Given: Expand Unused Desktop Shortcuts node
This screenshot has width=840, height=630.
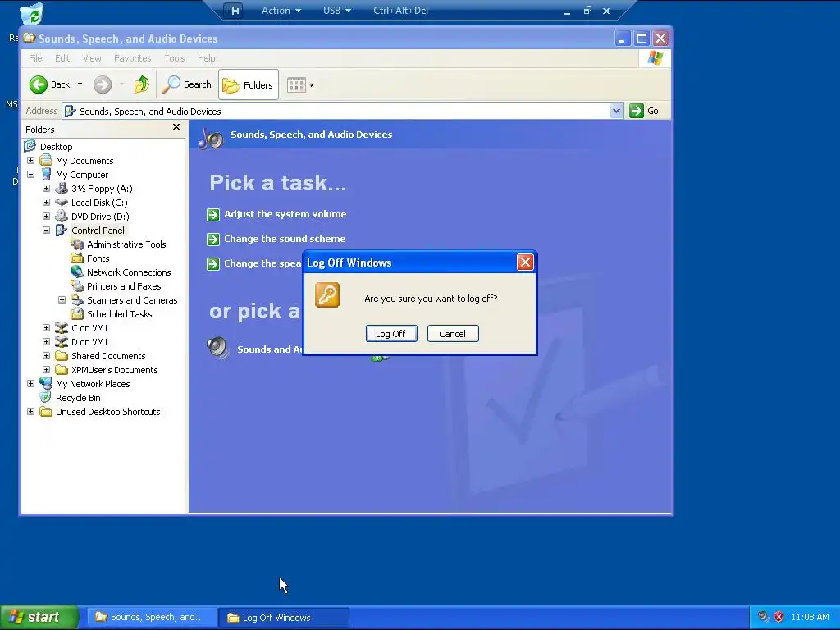Looking at the screenshot, I should (30, 412).
